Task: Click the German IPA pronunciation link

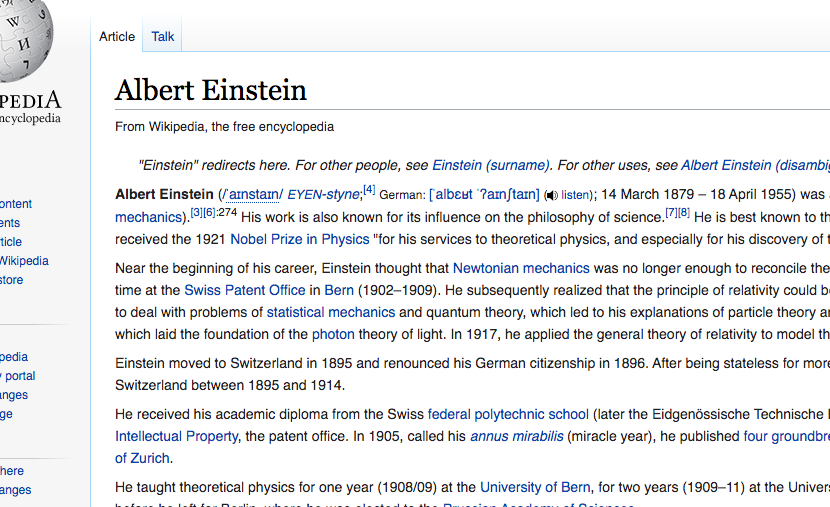Action: 484,195
